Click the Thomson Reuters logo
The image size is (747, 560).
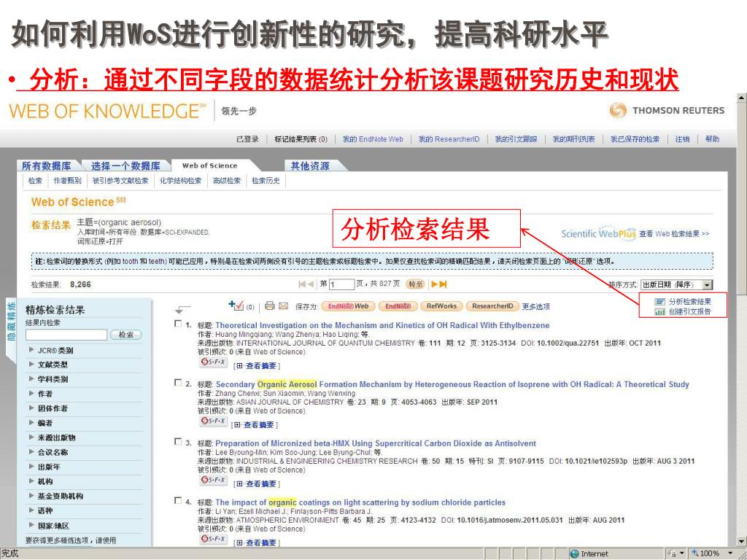pyautogui.click(x=667, y=110)
